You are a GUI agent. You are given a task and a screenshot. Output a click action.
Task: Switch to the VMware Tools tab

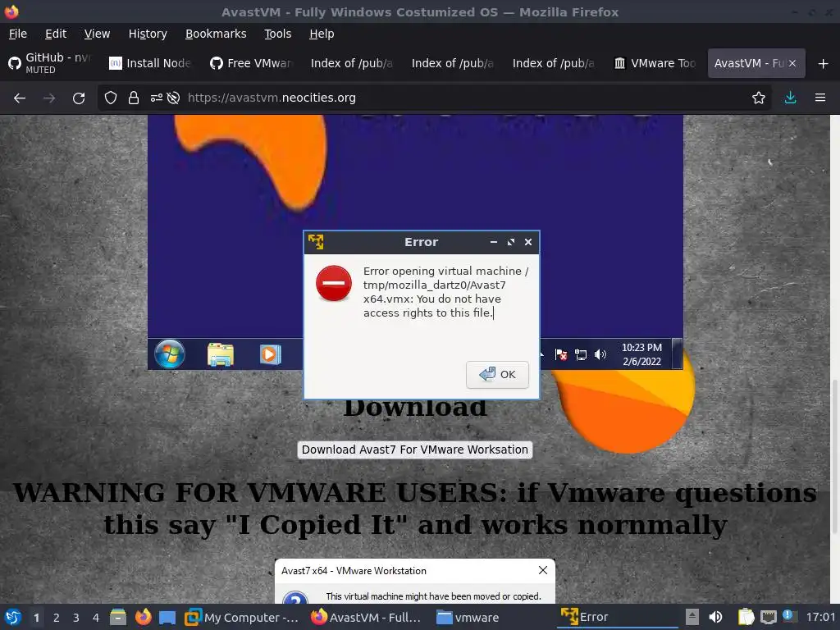pos(655,63)
